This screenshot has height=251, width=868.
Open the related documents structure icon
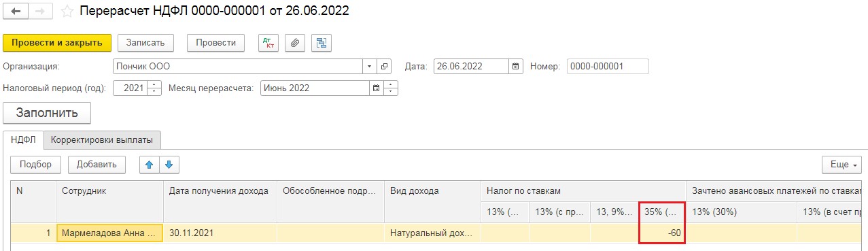[x=321, y=43]
